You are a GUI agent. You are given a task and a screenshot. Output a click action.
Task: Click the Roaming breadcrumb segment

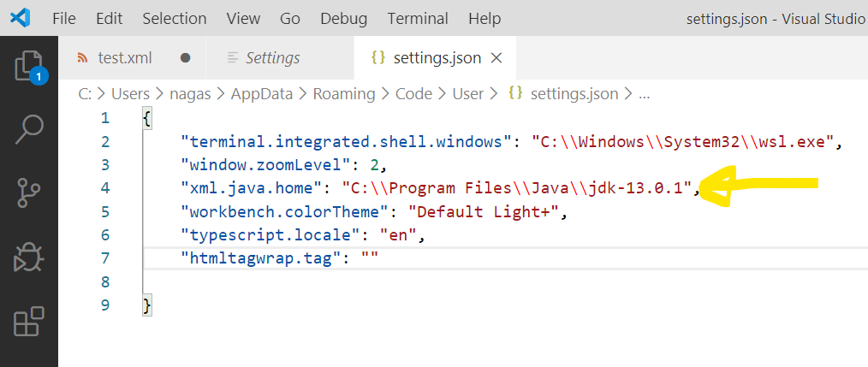coord(343,94)
